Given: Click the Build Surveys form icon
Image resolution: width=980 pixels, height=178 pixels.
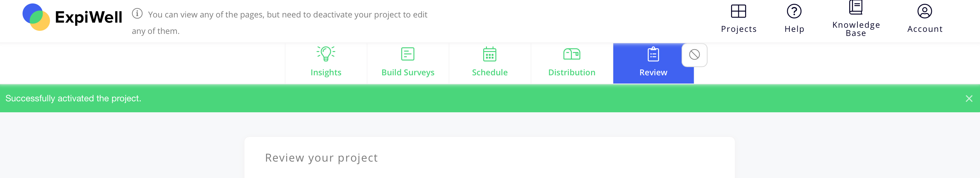Looking at the screenshot, I should (x=407, y=54).
